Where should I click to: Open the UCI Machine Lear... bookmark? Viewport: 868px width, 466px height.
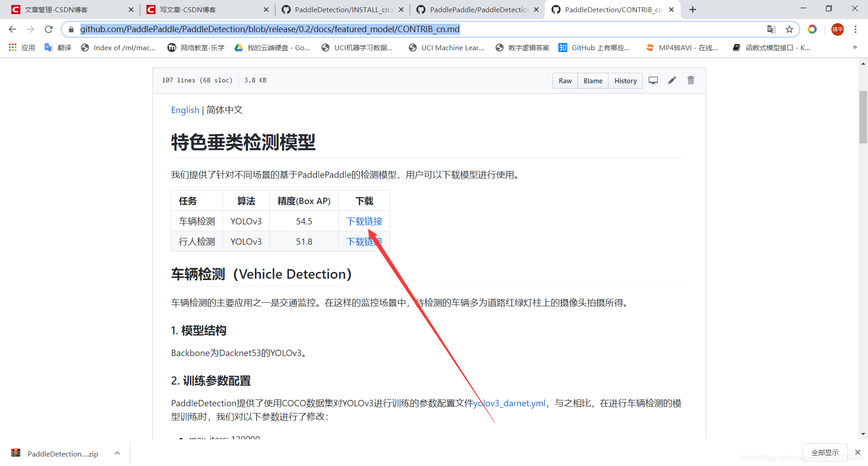click(446, 48)
